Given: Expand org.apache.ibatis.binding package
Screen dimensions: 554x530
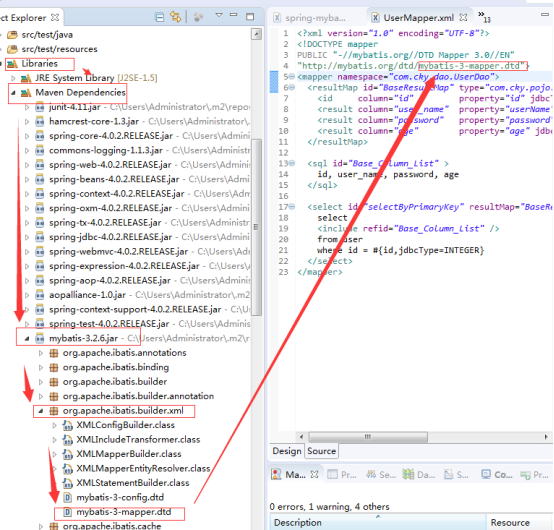Looking at the screenshot, I should (41, 368).
